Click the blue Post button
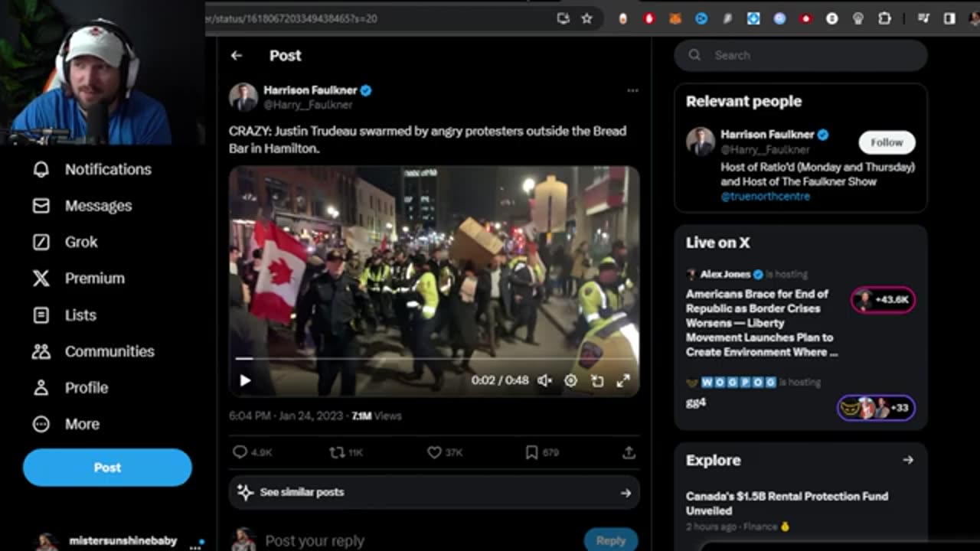The height and width of the screenshot is (551, 980). point(107,468)
